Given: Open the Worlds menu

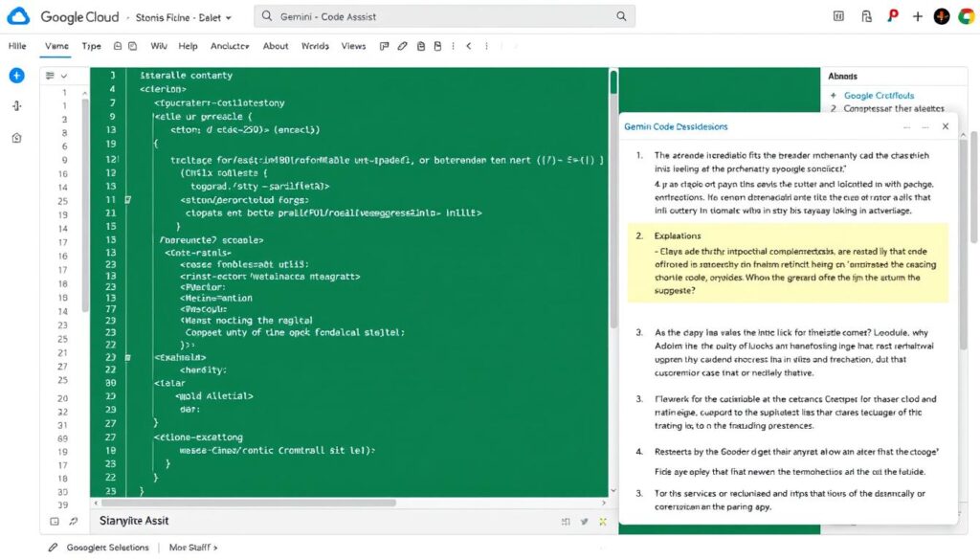Looking at the screenshot, I should coord(315,46).
